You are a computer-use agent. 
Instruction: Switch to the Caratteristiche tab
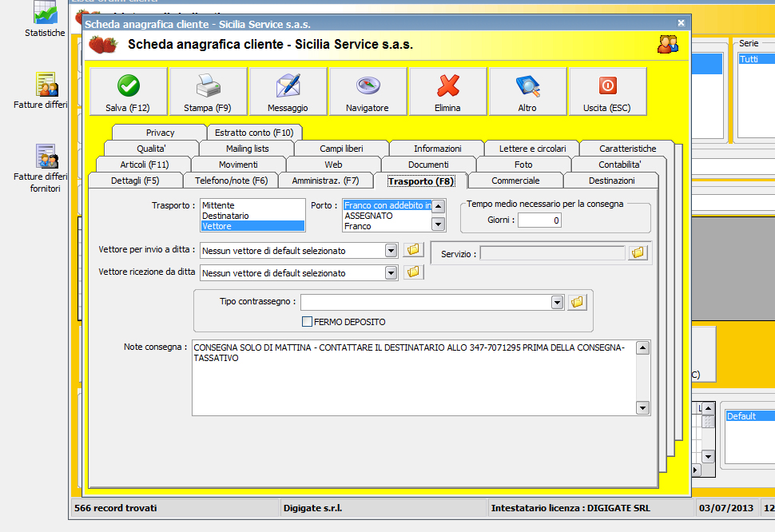click(628, 149)
